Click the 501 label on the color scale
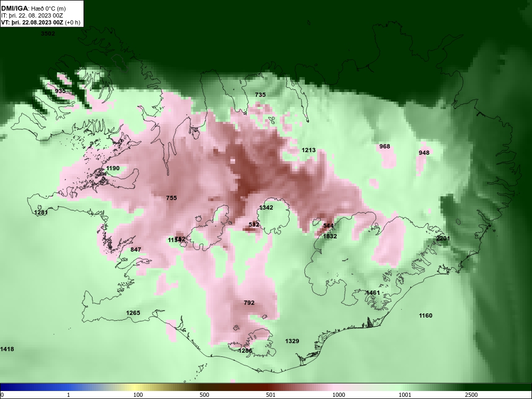This screenshot has height=399, width=532. click(x=271, y=395)
